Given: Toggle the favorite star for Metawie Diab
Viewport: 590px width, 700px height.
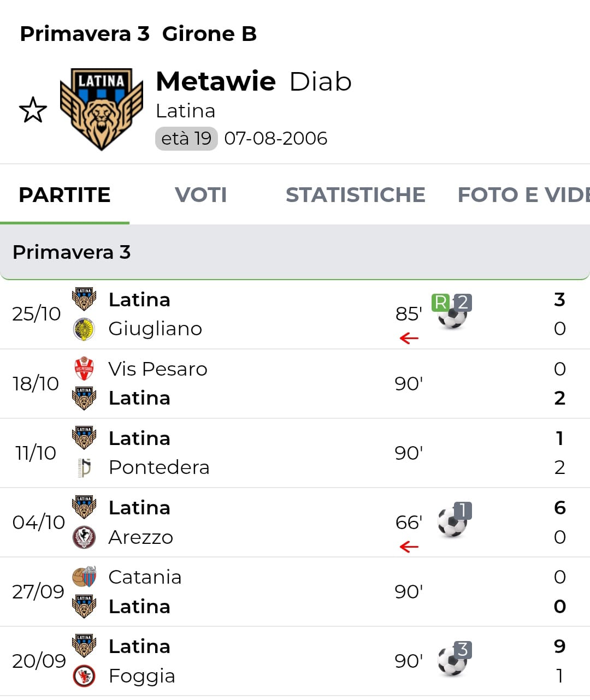Looking at the screenshot, I should 33,110.
